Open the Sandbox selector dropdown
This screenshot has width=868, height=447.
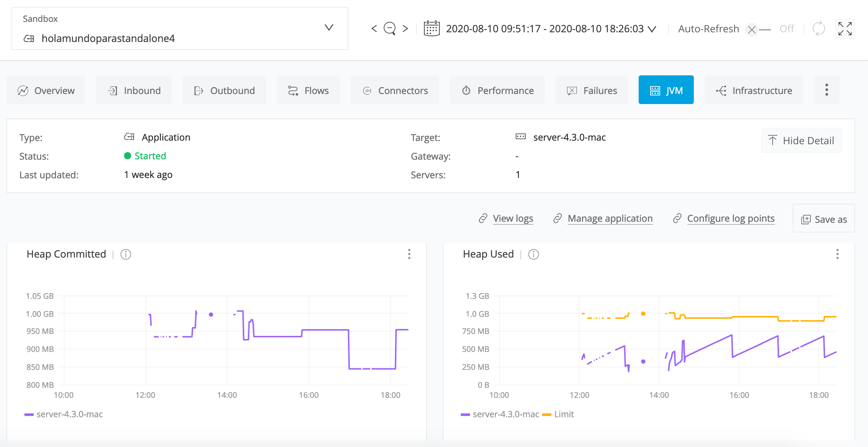pos(329,28)
